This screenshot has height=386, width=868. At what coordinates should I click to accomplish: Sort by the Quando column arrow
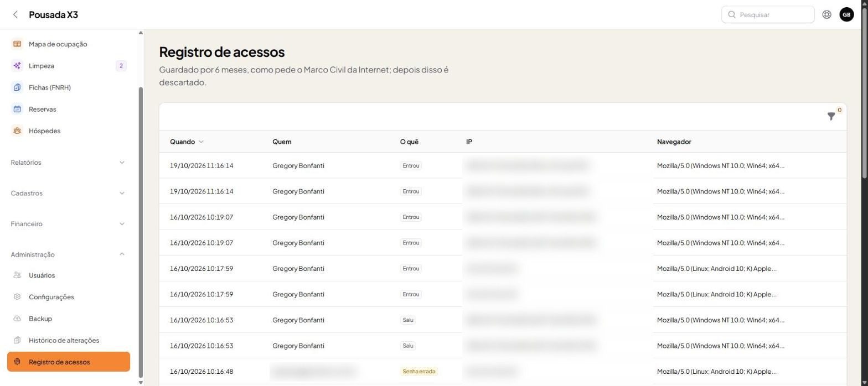pos(201,142)
